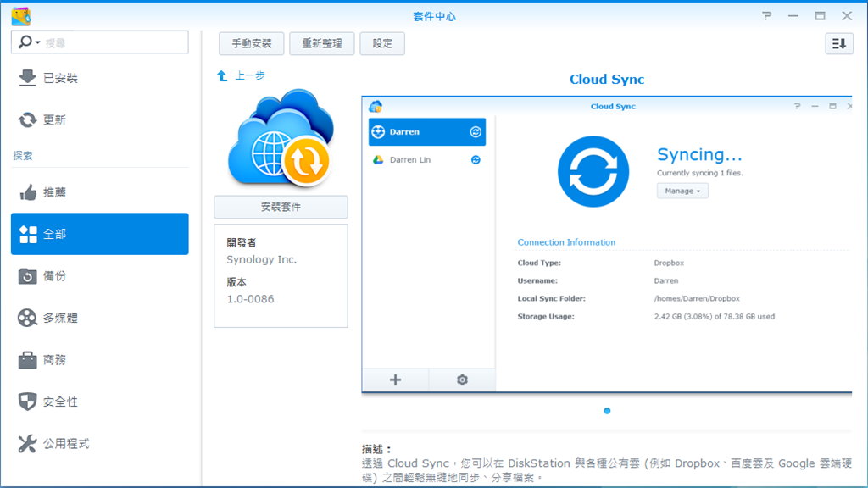Expand the Manage dropdown button
The width and height of the screenshot is (868, 488).
point(682,191)
